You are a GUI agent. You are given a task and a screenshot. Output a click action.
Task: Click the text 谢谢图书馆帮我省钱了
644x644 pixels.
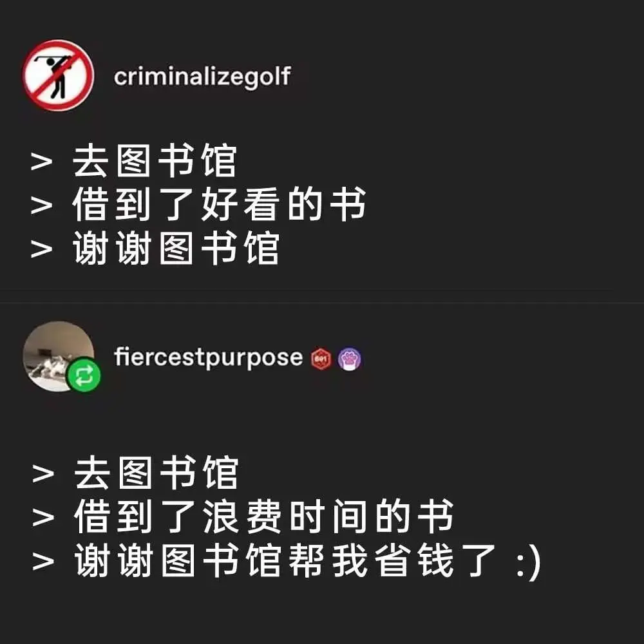click(x=285, y=560)
